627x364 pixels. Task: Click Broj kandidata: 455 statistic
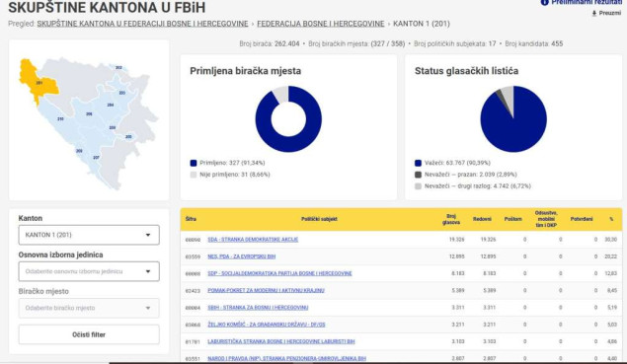click(x=534, y=44)
